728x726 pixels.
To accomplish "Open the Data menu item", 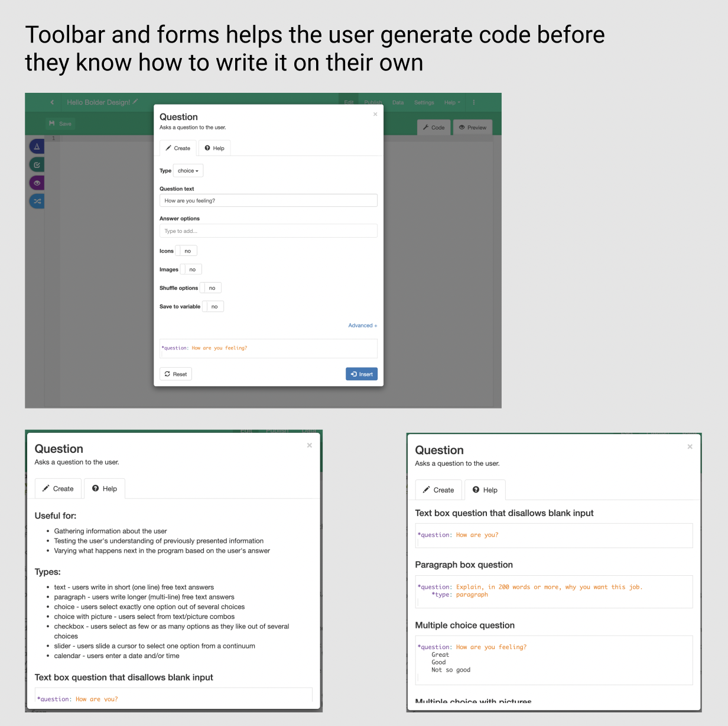I will (398, 103).
